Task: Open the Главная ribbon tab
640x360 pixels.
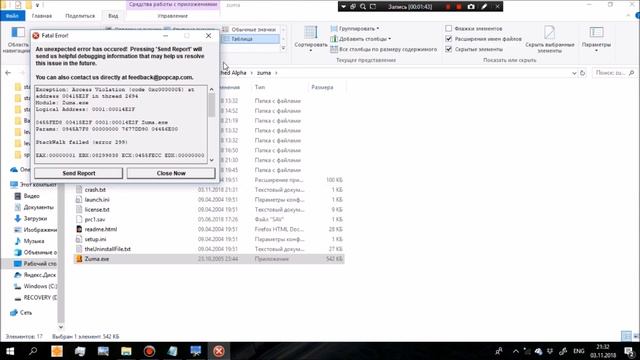Action: tap(42, 16)
